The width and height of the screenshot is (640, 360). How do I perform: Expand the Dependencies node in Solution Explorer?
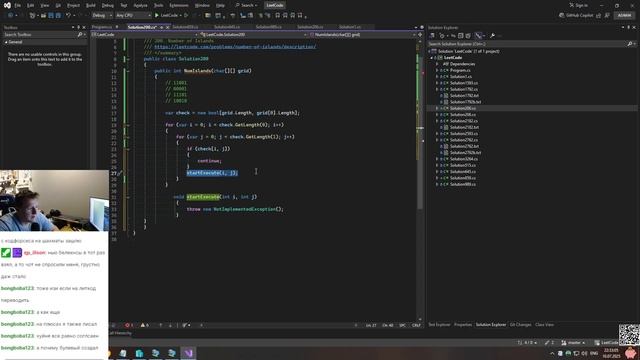point(437,64)
